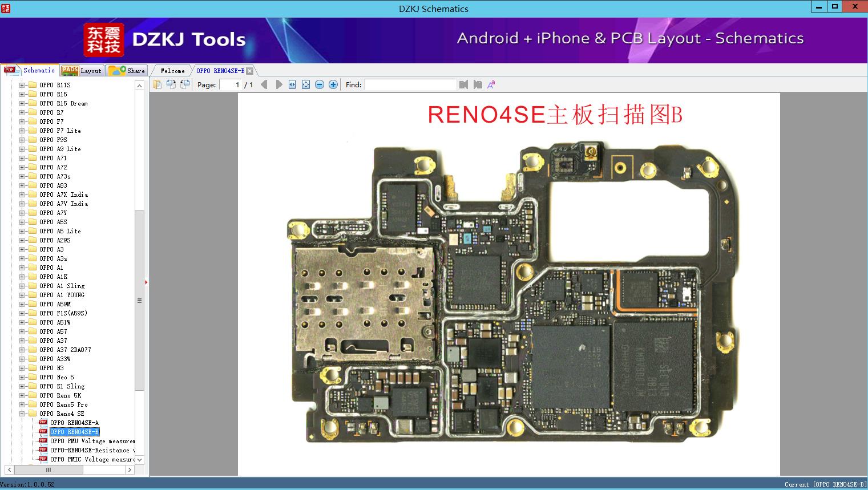Zoom out of the schematic
Viewport: 868px width, 490px height.
[x=320, y=84]
